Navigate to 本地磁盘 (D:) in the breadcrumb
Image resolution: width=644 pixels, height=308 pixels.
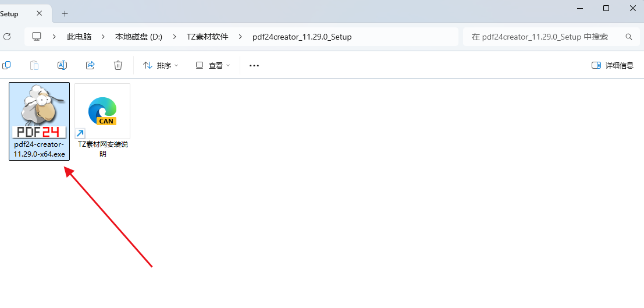pos(138,37)
